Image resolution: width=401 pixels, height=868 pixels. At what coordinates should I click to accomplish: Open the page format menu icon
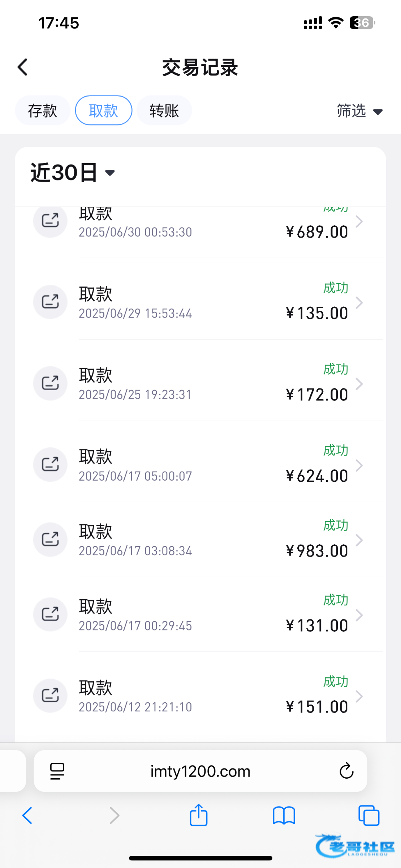coord(57,771)
